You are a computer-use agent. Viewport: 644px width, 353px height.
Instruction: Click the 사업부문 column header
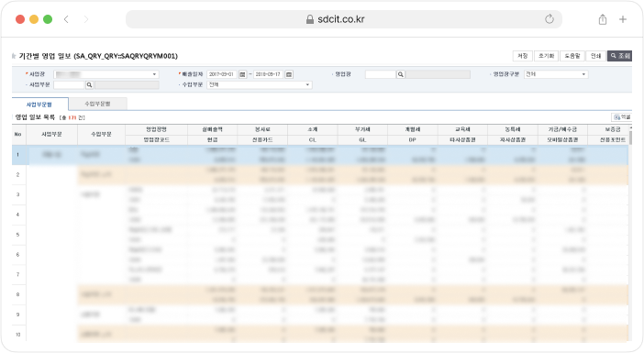coord(51,135)
